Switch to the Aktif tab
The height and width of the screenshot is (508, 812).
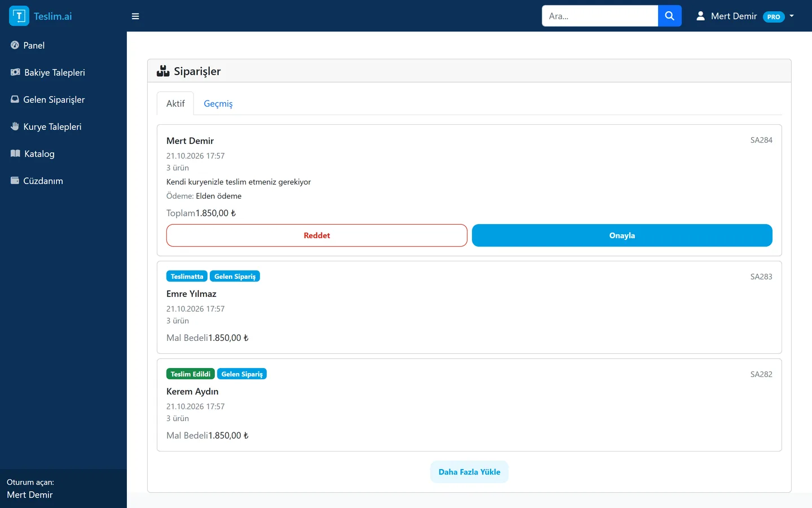click(175, 103)
